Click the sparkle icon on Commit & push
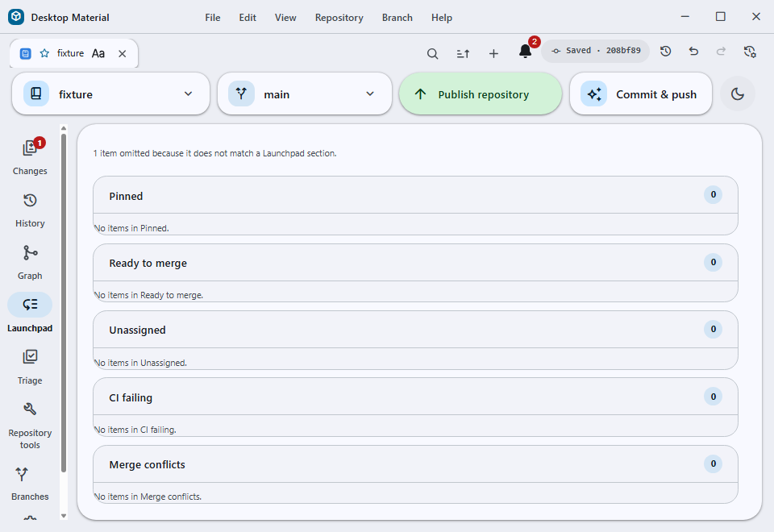 pyautogui.click(x=594, y=94)
